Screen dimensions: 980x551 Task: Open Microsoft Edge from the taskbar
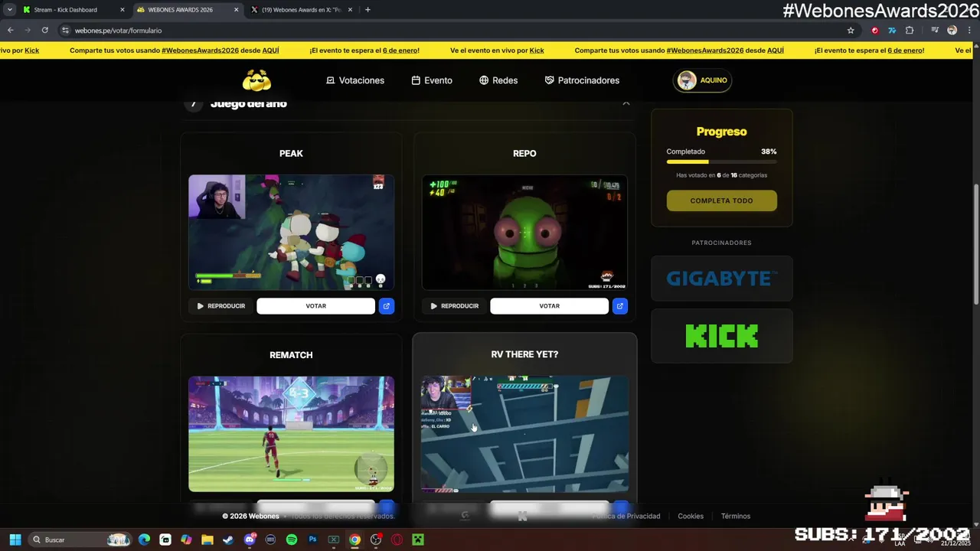pyautogui.click(x=145, y=540)
